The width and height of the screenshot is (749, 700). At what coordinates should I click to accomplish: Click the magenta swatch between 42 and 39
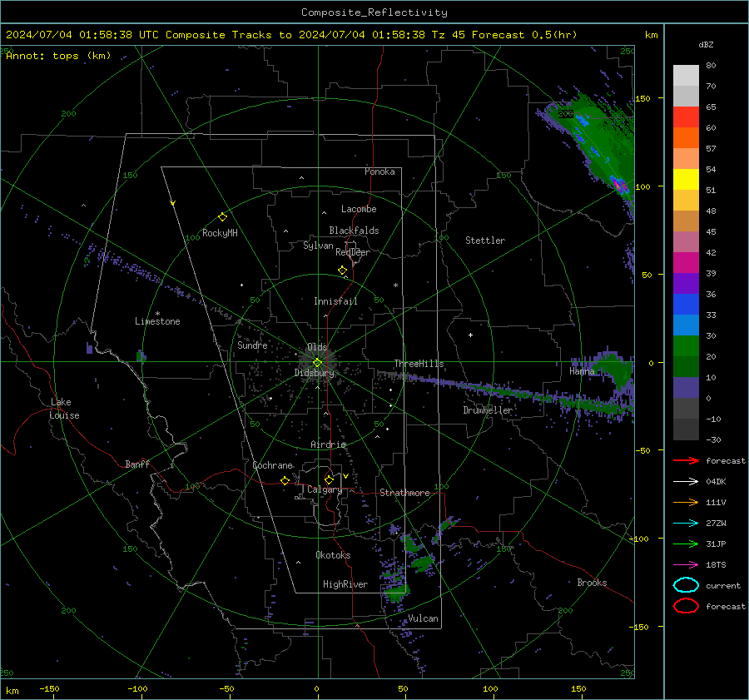(686, 263)
